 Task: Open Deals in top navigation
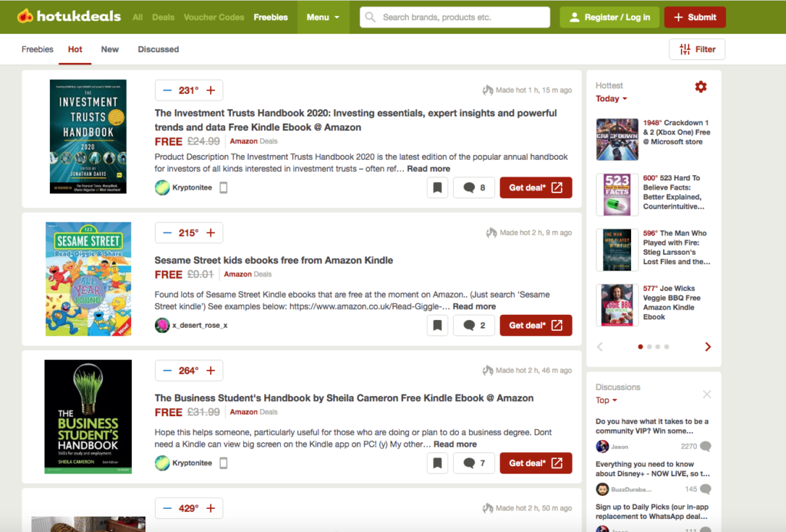pyautogui.click(x=163, y=17)
